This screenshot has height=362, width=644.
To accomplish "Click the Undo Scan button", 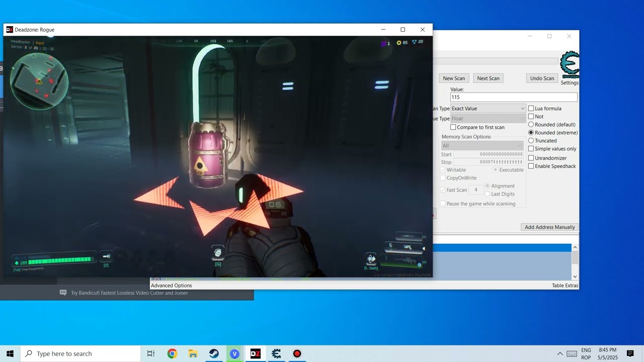I will tap(542, 78).
